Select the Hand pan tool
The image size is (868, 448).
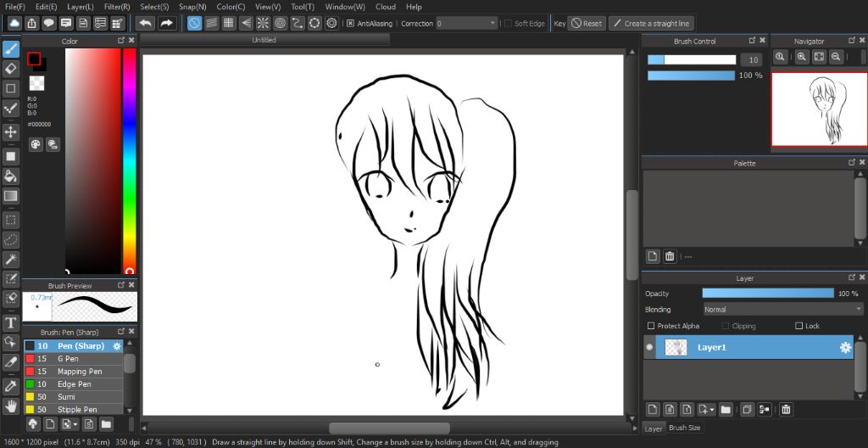[11, 406]
